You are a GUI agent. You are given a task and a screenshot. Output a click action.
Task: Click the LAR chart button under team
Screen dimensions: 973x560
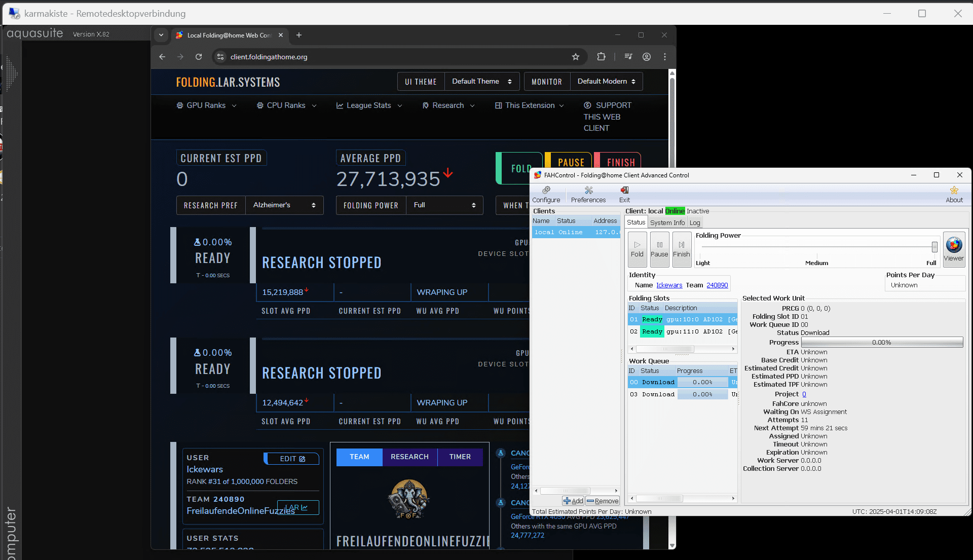pyautogui.click(x=298, y=507)
